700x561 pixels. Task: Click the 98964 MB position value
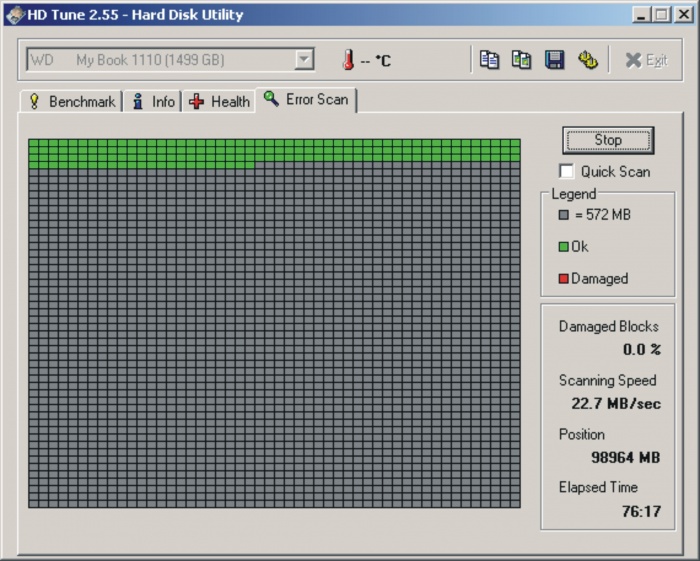tap(625, 457)
